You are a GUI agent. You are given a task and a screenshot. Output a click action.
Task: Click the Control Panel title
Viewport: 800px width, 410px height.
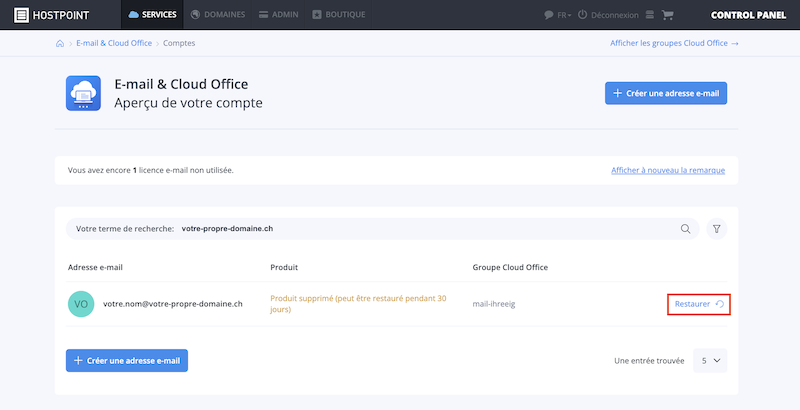(x=748, y=15)
